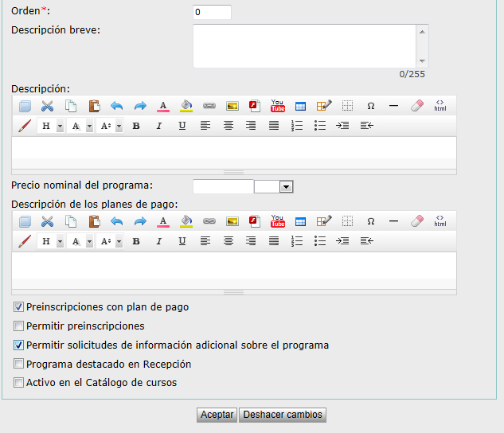Image resolution: width=504 pixels, height=433 pixels.
Task: Toggle table guidelines in Descripción editor
Action: point(347,106)
